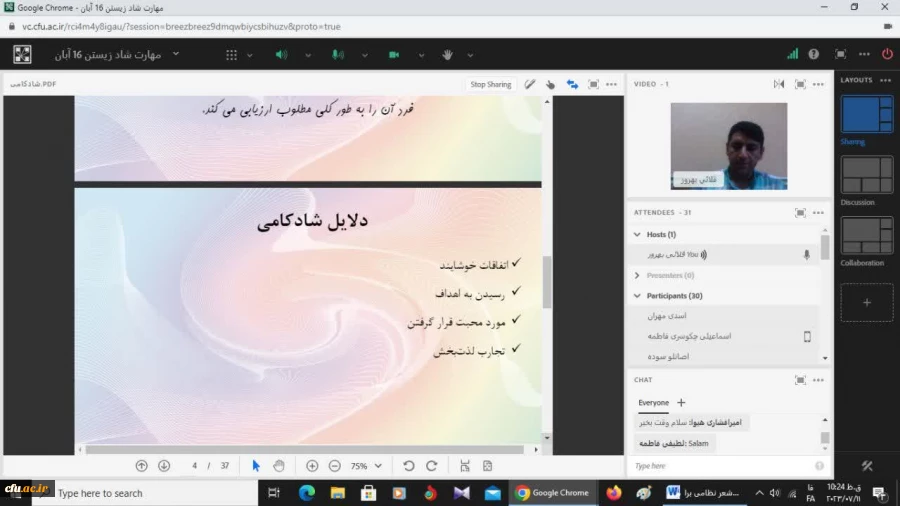900x506 pixels.
Task: Click the document vertical scrollbar thumb
Action: pos(547,282)
